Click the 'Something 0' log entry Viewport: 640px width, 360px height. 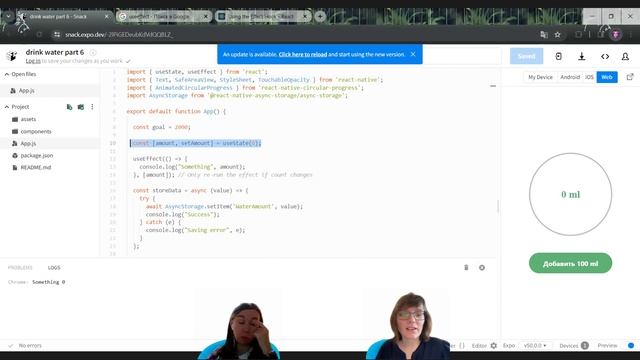(49, 282)
